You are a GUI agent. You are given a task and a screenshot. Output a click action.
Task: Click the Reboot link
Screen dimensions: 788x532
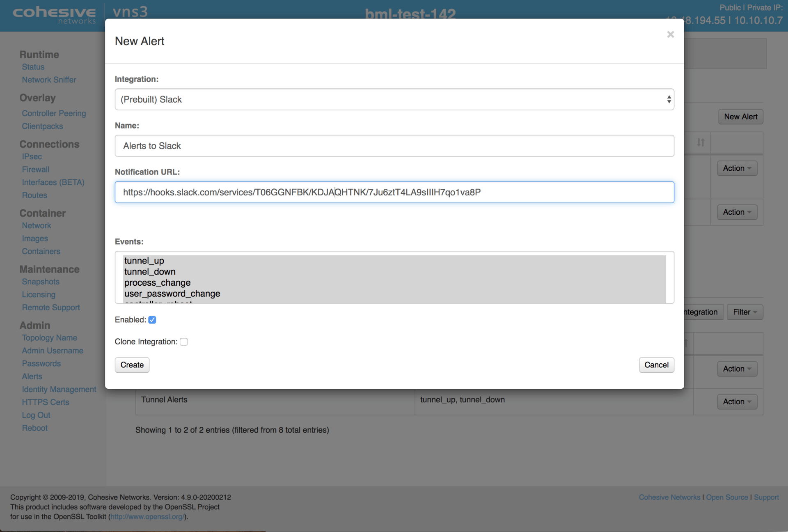[35, 428]
